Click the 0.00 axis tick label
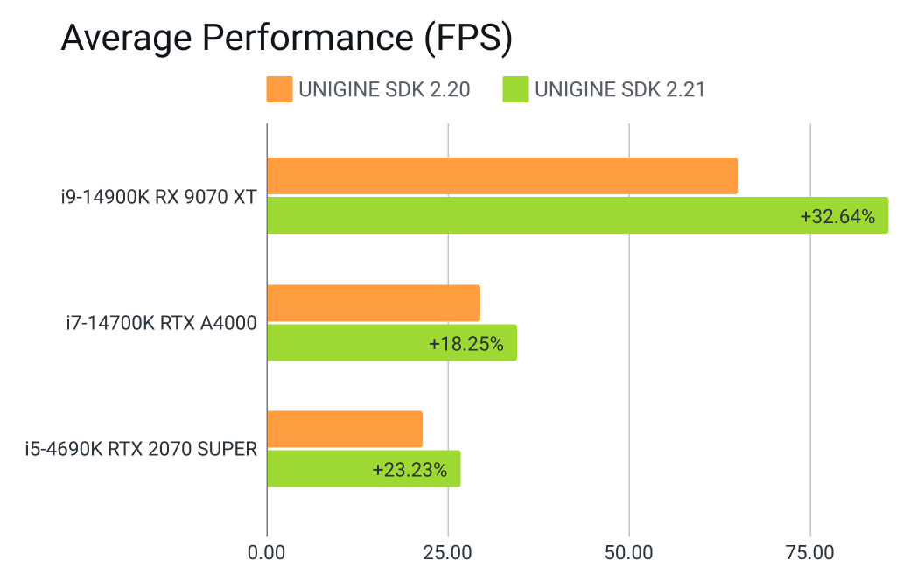 point(266,553)
